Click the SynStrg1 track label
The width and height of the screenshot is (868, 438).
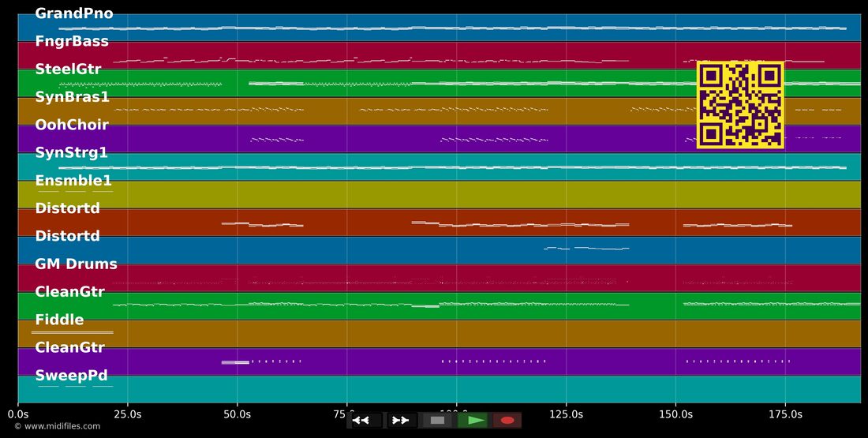pos(71,152)
